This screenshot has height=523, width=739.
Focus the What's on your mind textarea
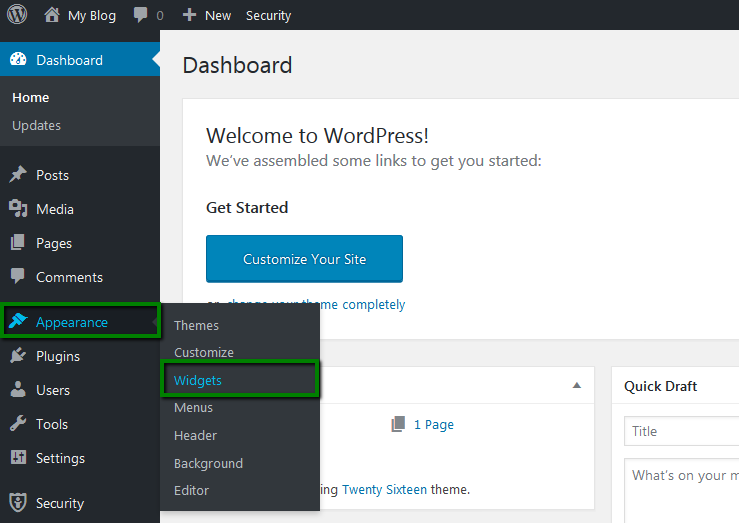(x=682, y=490)
